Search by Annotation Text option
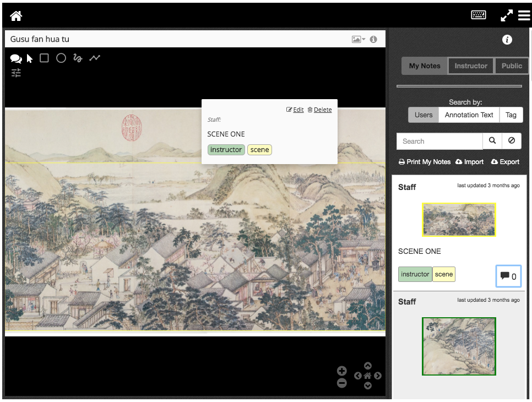Viewport: 532px width, 402px height. [x=469, y=115]
